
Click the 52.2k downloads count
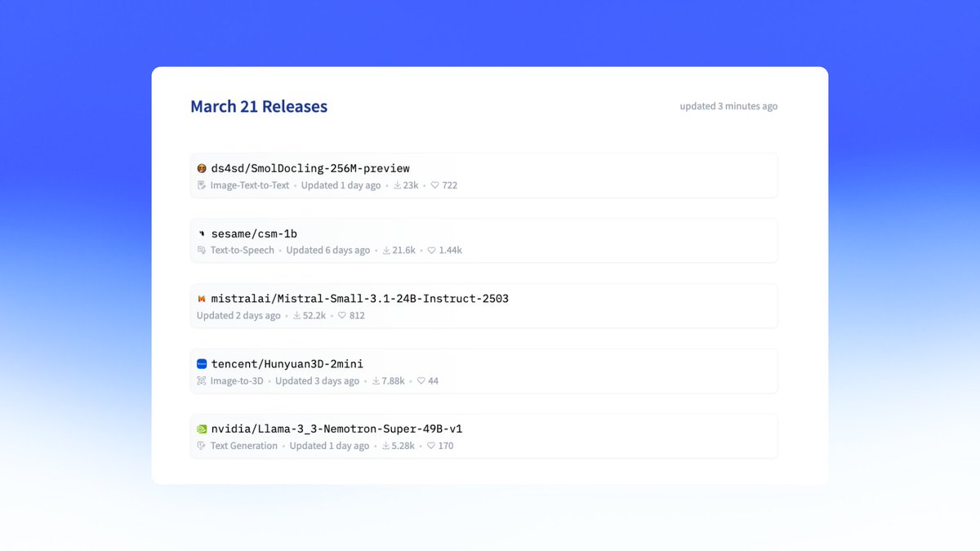(x=314, y=316)
